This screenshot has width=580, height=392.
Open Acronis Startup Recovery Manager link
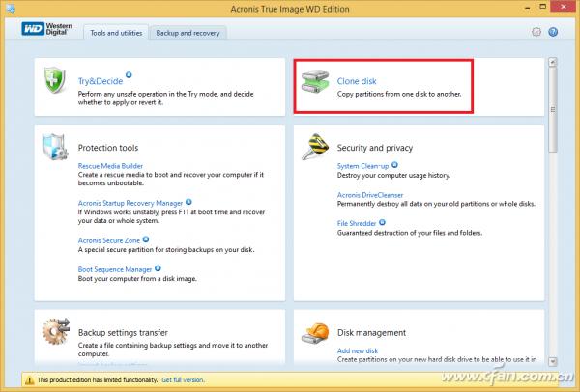tap(130, 203)
